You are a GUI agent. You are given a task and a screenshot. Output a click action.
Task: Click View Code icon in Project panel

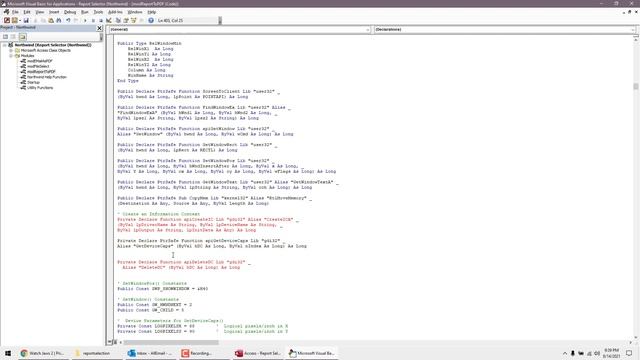(5, 37)
